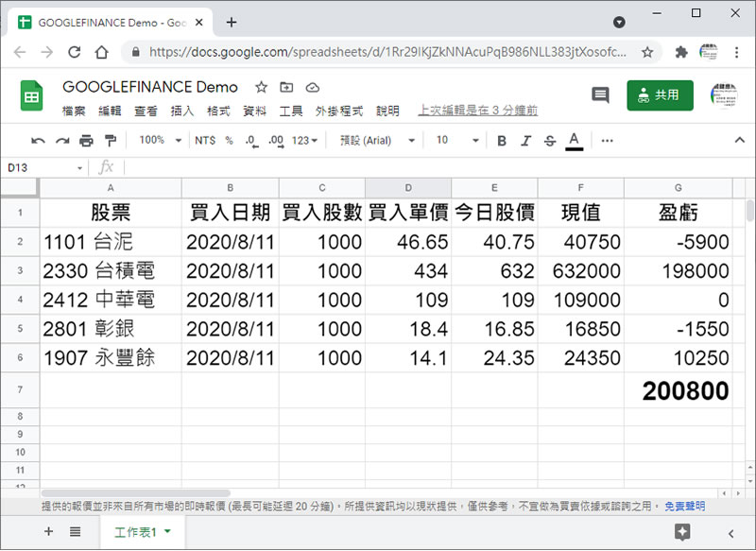Apply NT$ currency format
The width and height of the screenshot is (756, 551).
[205, 140]
